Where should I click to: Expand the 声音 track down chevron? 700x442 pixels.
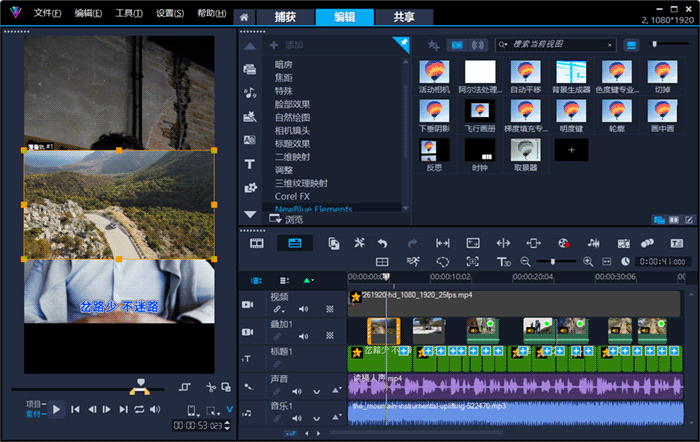[317, 392]
